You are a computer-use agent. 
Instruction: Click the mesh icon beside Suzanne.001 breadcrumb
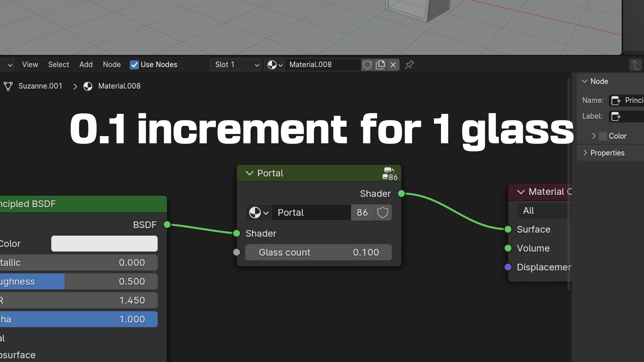pyautogui.click(x=8, y=86)
